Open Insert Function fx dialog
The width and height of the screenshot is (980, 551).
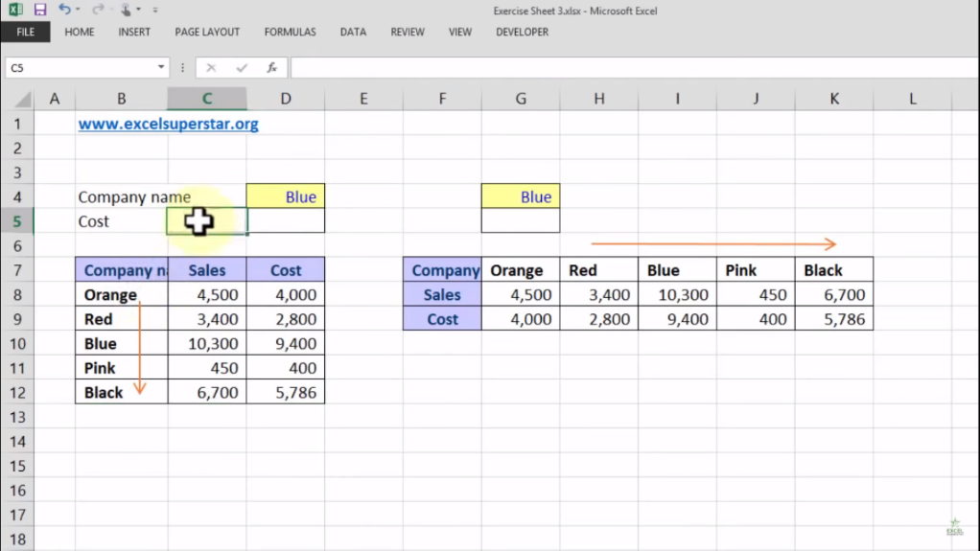(272, 67)
